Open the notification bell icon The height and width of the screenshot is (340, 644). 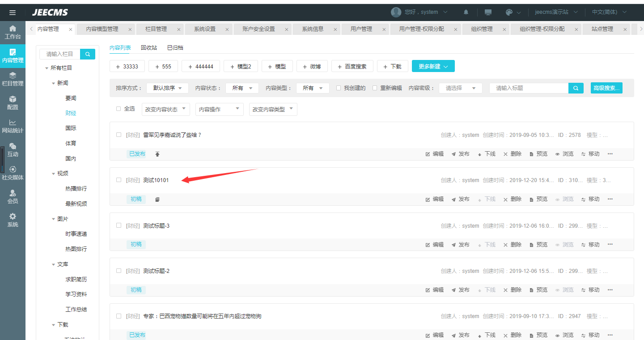466,12
